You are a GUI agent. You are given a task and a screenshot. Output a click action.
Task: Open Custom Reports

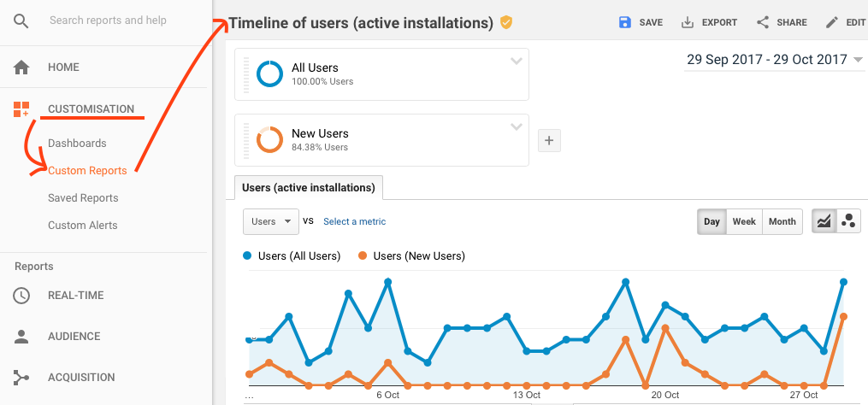[87, 170]
